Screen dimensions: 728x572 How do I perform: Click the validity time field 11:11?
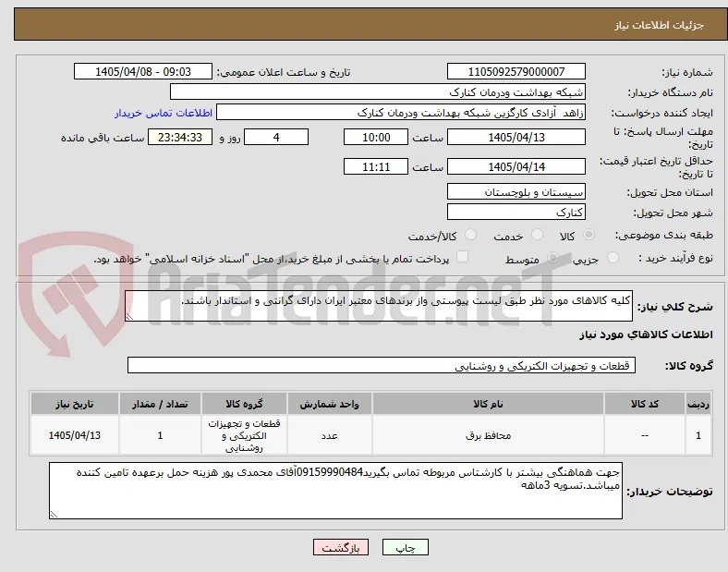pyautogui.click(x=376, y=166)
